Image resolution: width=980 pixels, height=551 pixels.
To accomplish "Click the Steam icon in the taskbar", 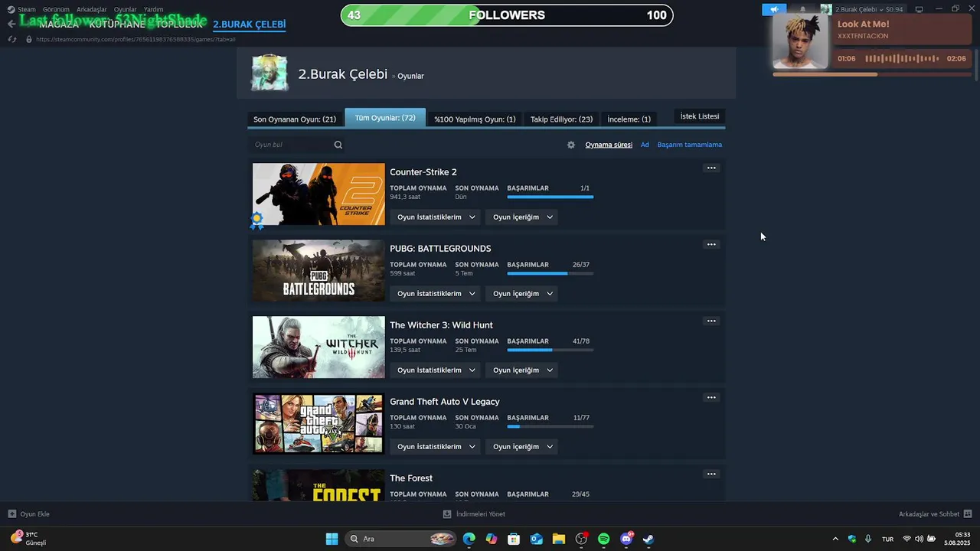I will [x=648, y=539].
